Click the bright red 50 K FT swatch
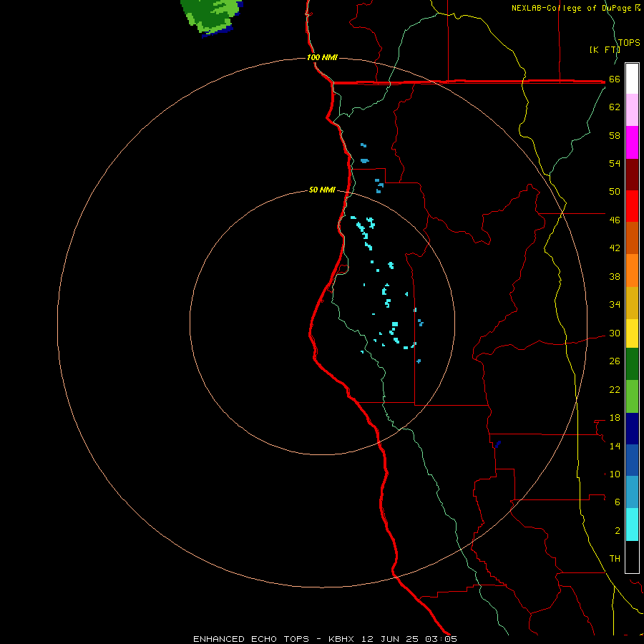644x644 pixels. [632, 206]
